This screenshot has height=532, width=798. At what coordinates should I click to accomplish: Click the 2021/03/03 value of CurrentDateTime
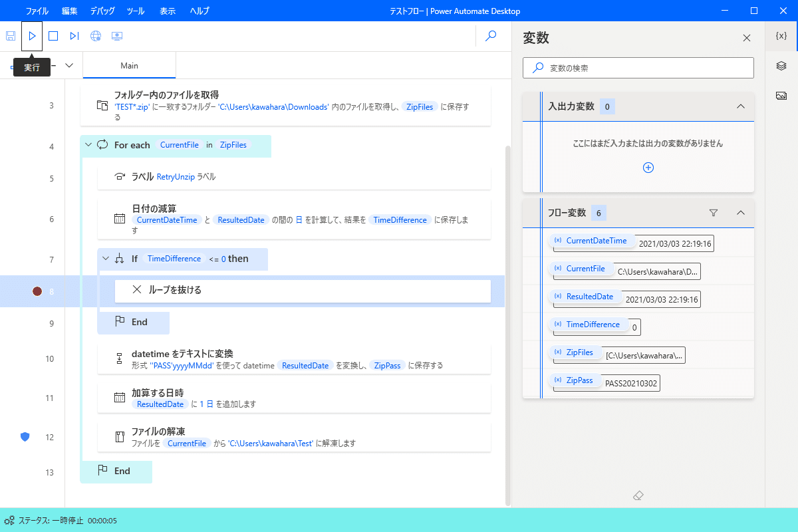(x=675, y=244)
